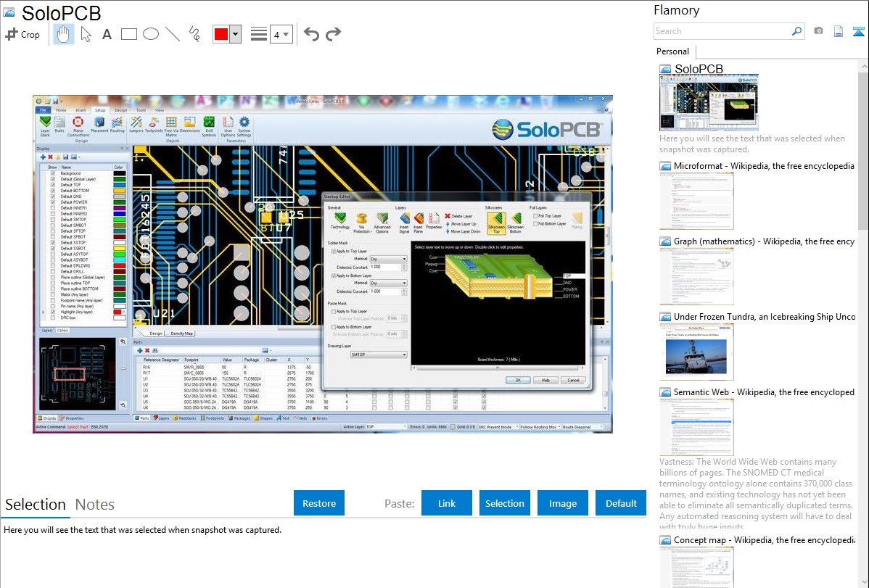Toggle the Background layer Show checkbox
Viewport: 869px width, 588px height.
[x=53, y=173]
